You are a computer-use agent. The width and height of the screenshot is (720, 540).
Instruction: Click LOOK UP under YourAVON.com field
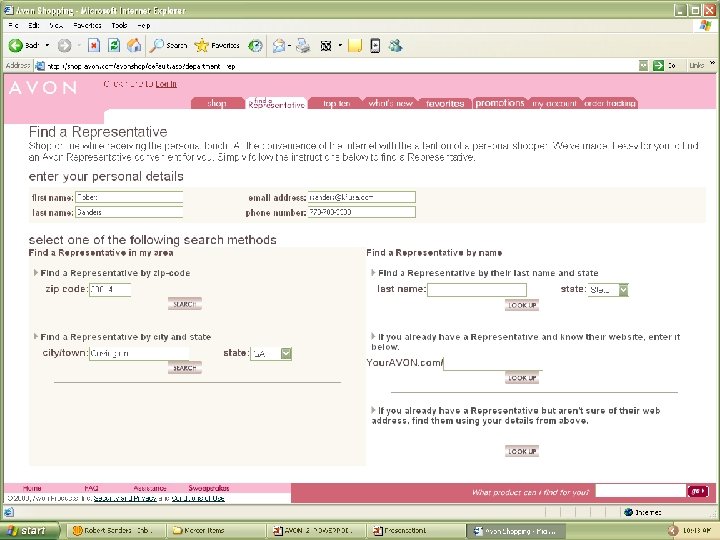pos(522,378)
